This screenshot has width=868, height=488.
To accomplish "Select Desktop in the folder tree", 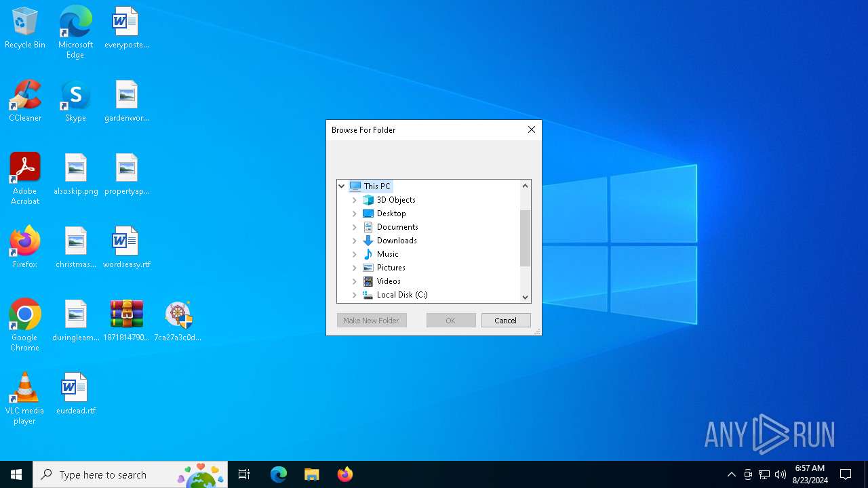I will [384, 213].
